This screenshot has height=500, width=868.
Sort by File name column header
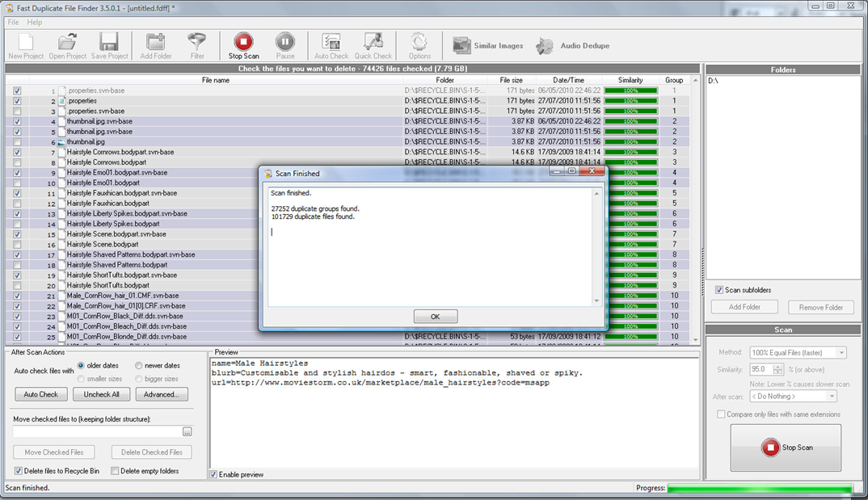coord(215,80)
